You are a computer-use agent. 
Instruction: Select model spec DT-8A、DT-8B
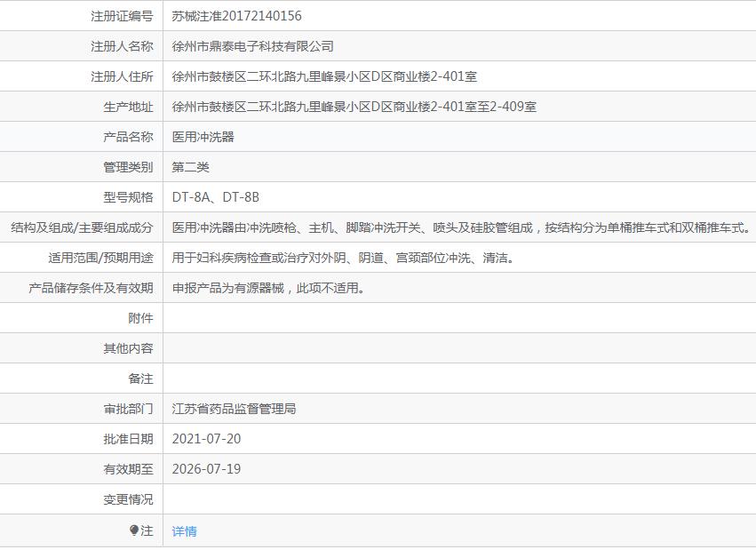point(216,197)
